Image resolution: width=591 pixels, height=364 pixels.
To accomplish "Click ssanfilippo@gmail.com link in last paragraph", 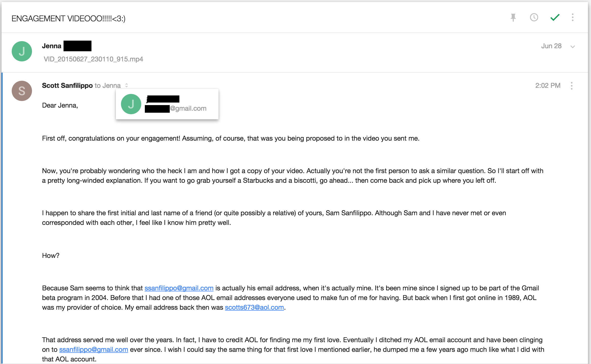I will point(94,350).
